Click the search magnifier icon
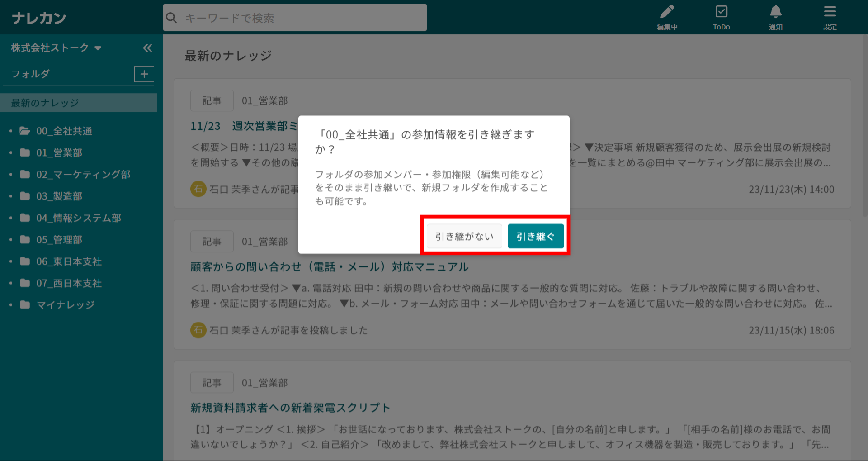Image resolution: width=868 pixels, height=461 pixels. click(171, 18)
